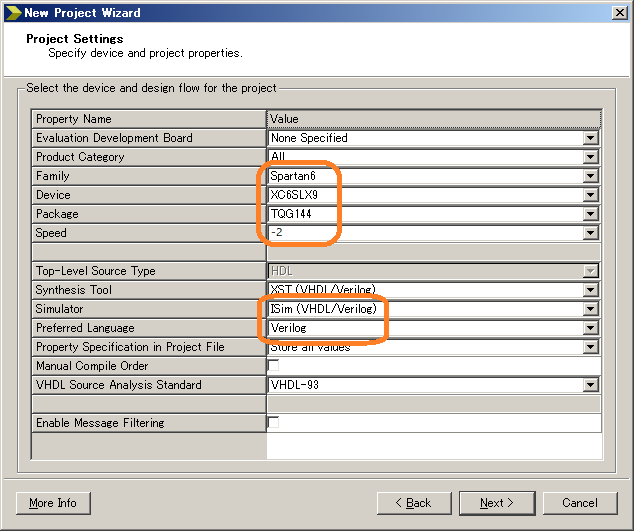Open the Evaluation Development Board dropdown
This screenshot has height=531, width=634.
[590, 138]
